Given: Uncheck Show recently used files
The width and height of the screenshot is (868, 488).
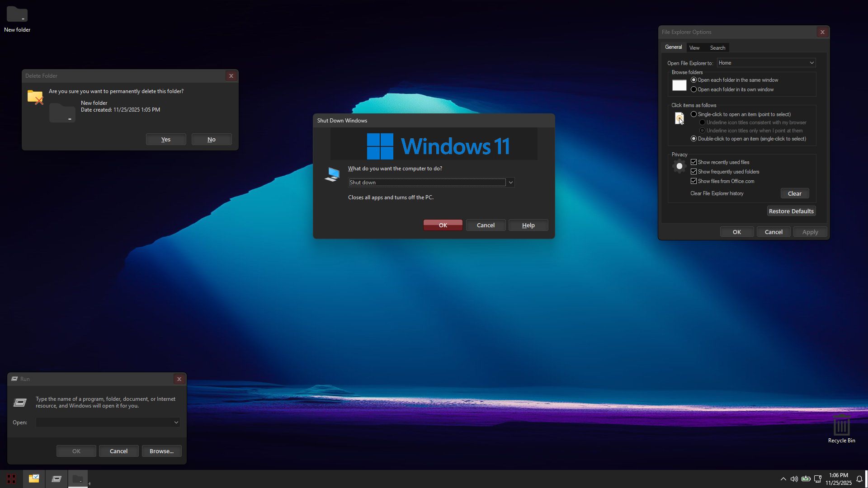Looking at the screenshot, I should 693,162.
